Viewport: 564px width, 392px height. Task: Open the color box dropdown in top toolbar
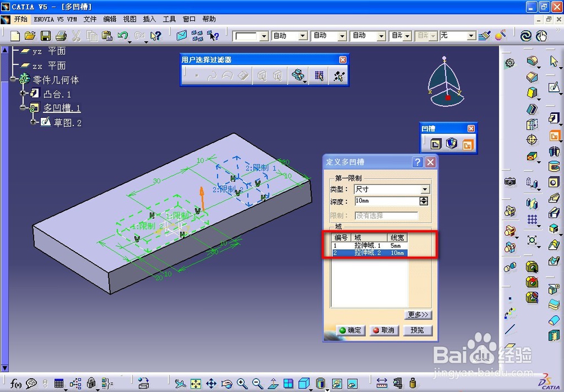tap(265, 36)
